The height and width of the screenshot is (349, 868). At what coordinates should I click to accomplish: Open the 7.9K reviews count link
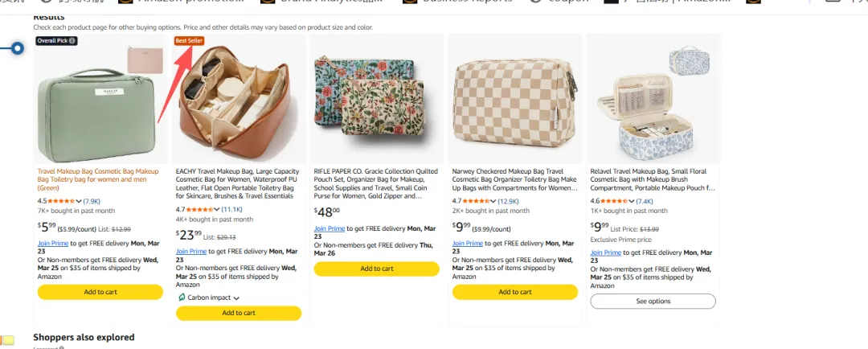tap(92, 201)
